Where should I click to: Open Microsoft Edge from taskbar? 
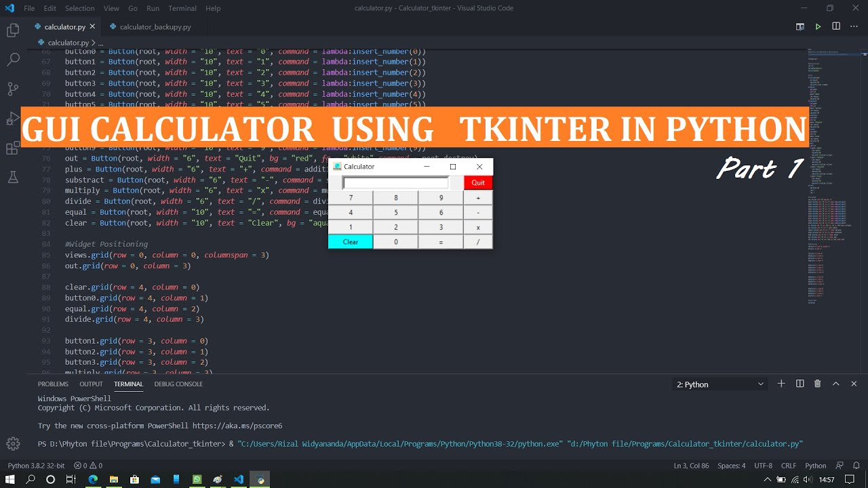tap(93, 479)
